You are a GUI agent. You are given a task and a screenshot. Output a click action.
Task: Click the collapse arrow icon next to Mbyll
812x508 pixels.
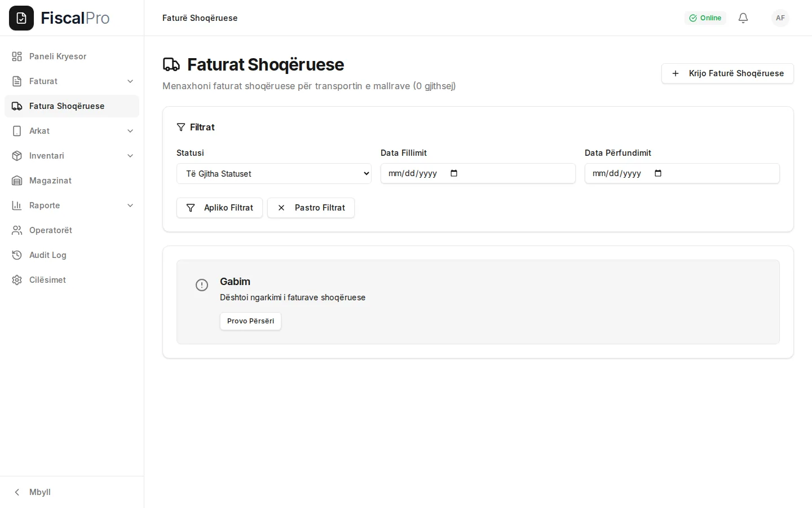pos(17,492)
